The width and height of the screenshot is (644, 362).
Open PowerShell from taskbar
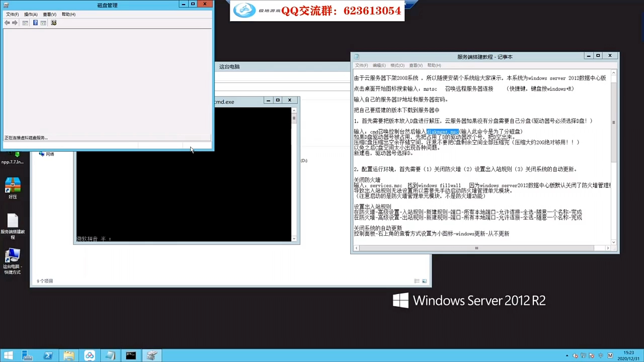pos(48,355)
